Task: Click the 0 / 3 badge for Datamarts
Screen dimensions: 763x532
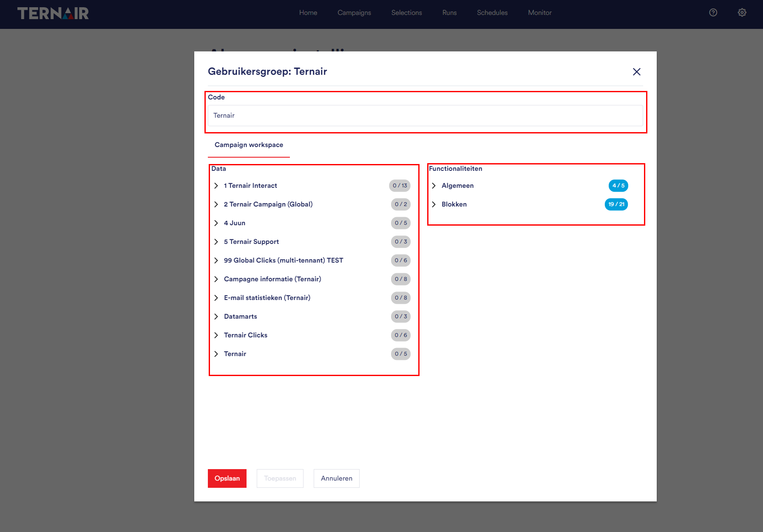Action: (x=401, y=317)
